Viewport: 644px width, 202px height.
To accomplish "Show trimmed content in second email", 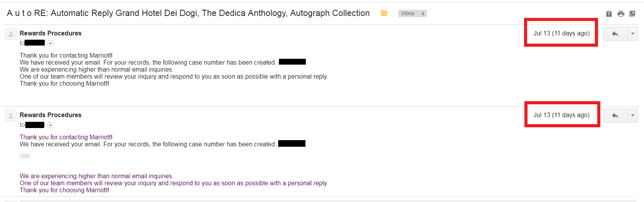I will click(25, 156).
